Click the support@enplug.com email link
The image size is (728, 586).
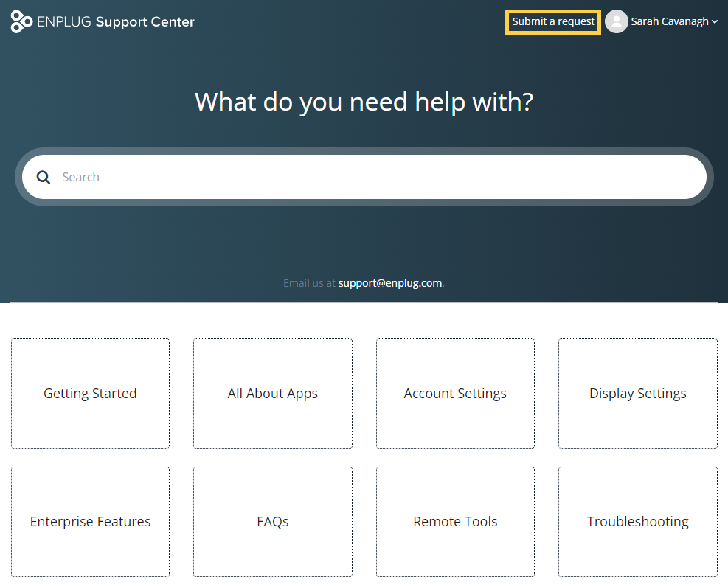click(390, 283)
